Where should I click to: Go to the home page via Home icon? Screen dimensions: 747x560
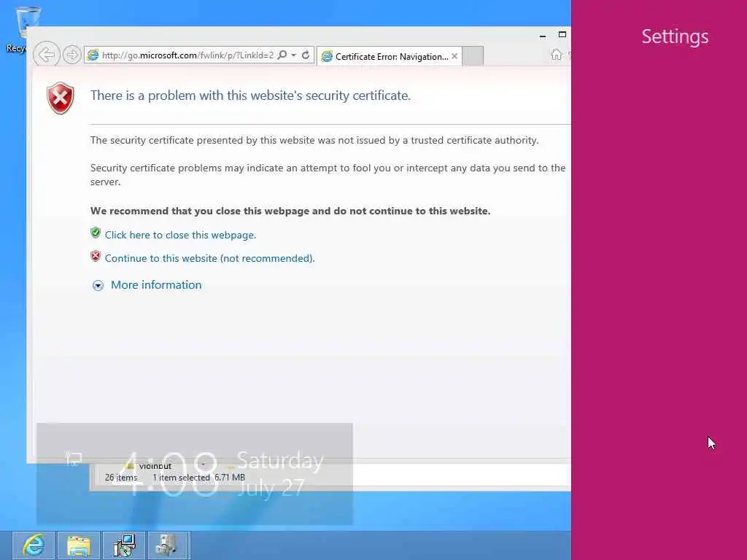556,55
